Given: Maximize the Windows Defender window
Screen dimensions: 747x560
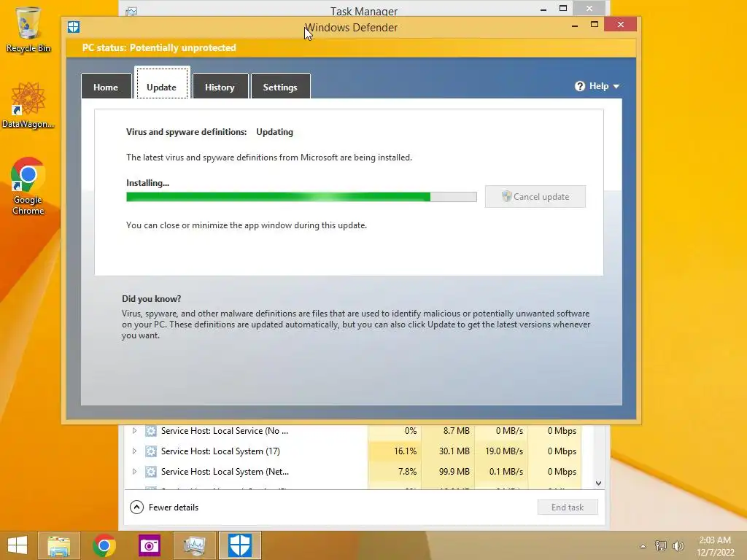Looking at the screenshot, I should coord(594,24).
